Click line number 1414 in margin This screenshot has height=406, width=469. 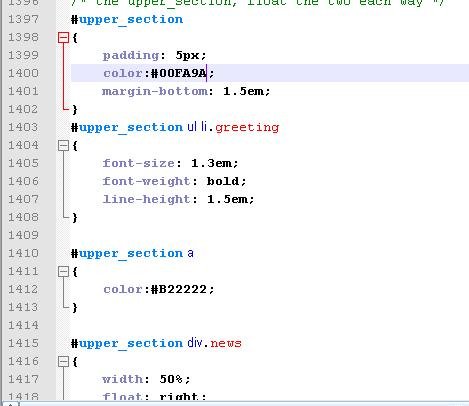click(23, 325)
